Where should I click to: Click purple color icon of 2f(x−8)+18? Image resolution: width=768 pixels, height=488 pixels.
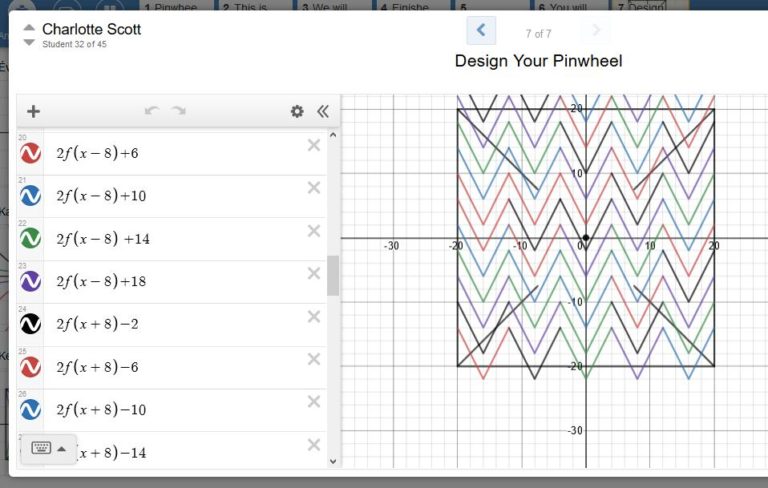30,281
